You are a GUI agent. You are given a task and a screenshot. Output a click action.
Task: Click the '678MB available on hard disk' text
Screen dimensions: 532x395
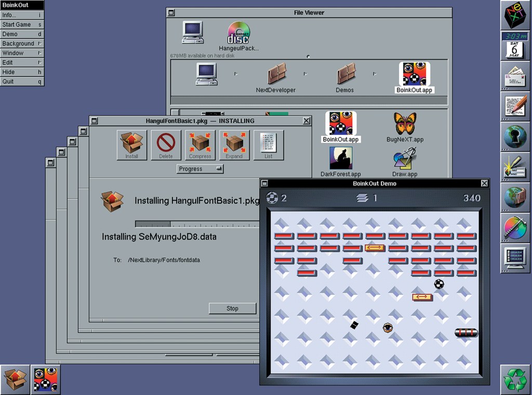tap(202, 56)
